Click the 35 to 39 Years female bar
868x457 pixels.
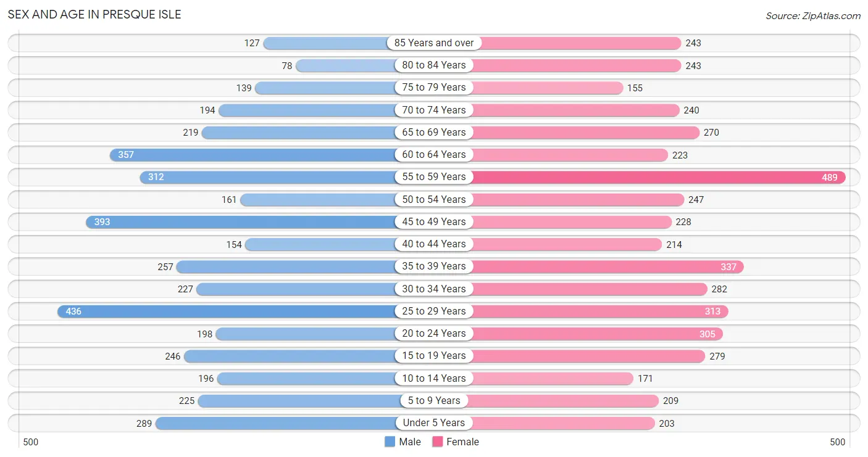point(607,266)
